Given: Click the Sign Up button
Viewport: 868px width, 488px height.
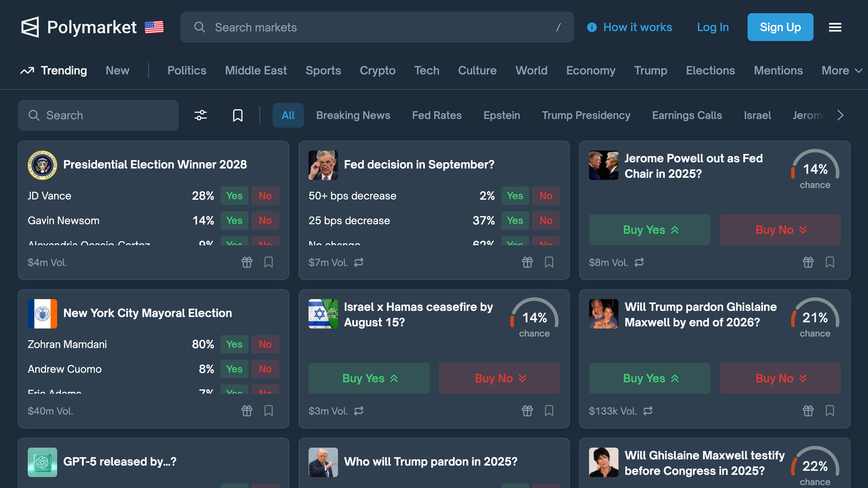Looking at the screenshot, I should pos(780,27).
